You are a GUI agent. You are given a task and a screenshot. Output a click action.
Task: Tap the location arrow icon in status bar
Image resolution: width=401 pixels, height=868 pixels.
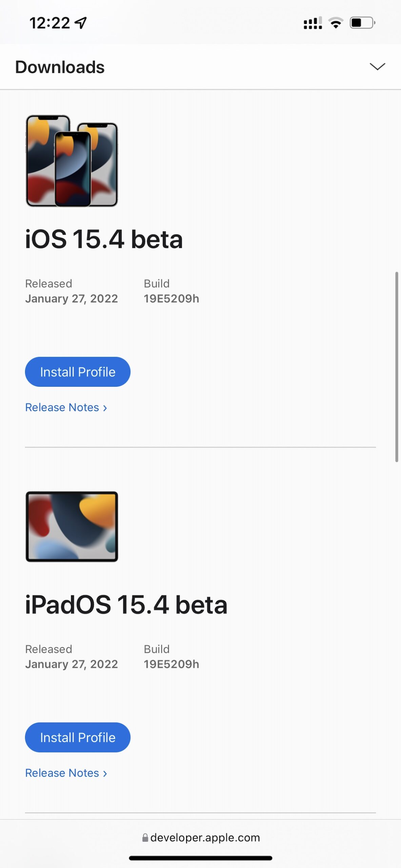pyautogui.click(x=81, y=23)
